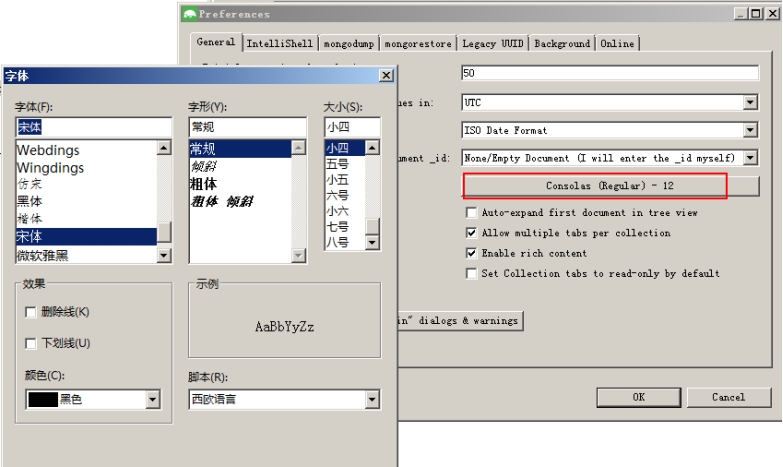Viewport: 783px width, 467px height.
Task: Click the font style field showing 常规
Action: pos(248,127)
